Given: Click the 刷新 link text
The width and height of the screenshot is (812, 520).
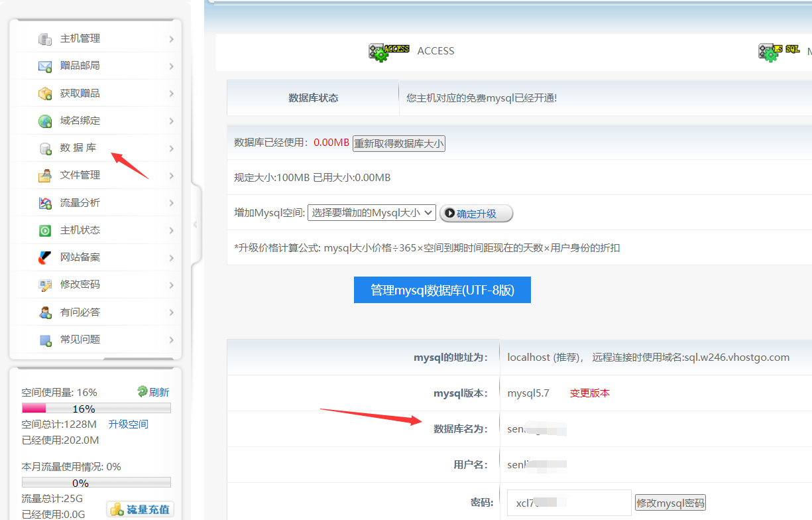Looking at the screenshot, I should (x=159, y=392).
